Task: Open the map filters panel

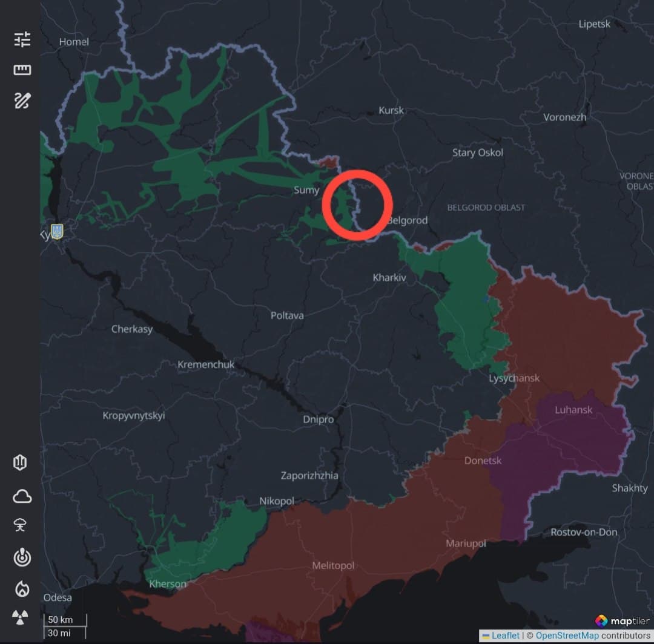Action: click(x=22, y=39)
